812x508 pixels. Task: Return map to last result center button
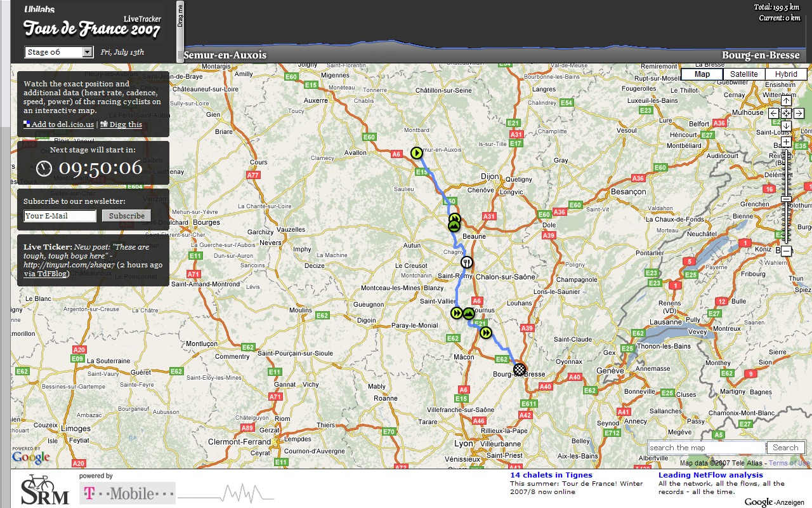(x=786, y=113)
